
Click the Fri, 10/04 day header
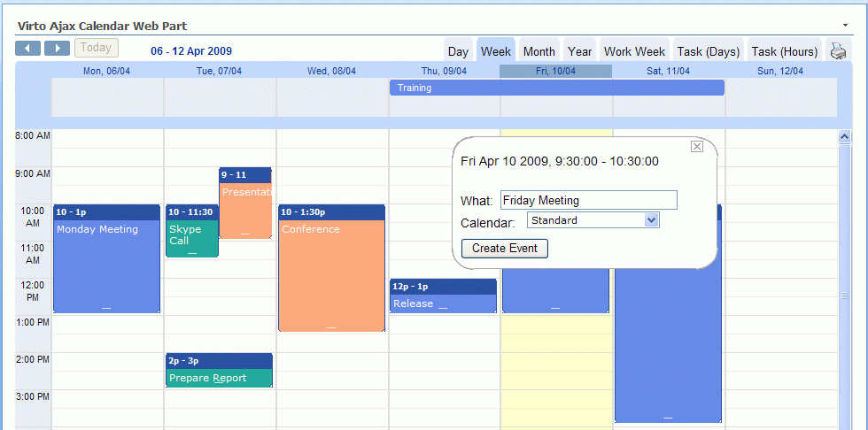click(555, 71)
